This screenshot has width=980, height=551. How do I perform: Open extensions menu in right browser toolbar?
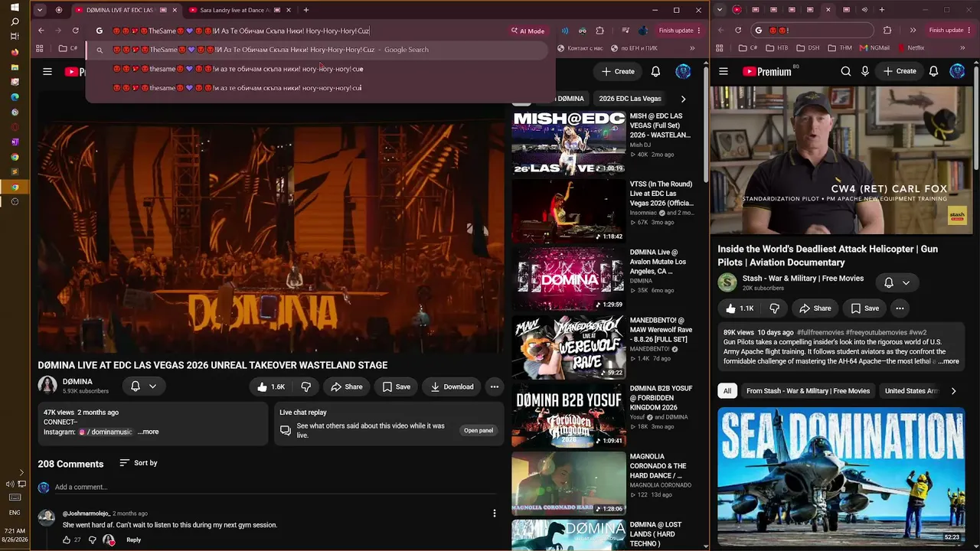pyautogui.click(x=887, y=31)
